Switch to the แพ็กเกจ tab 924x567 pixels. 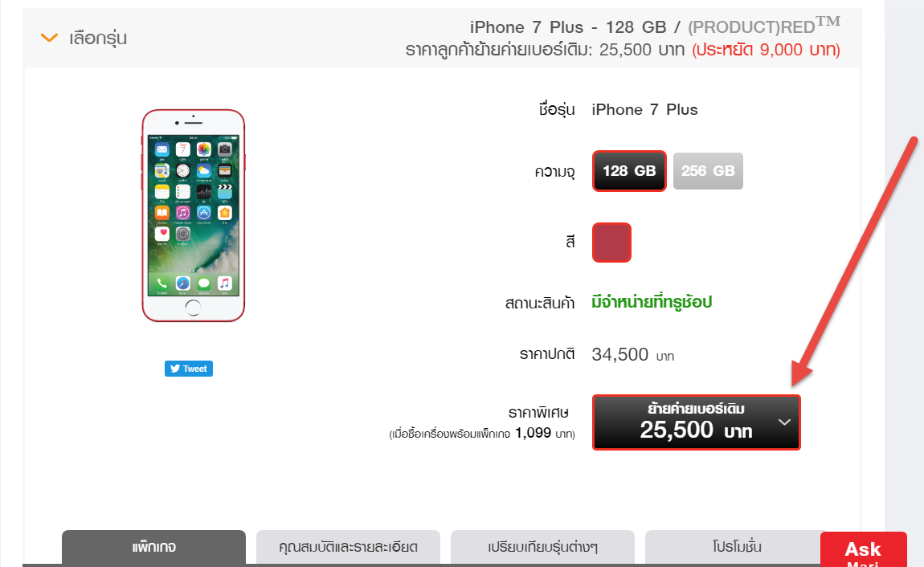(153, 548)
